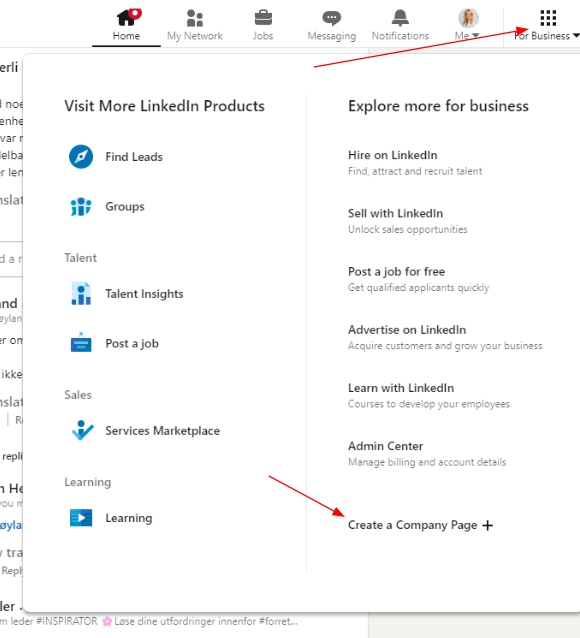The image size is (580, 638).
Task: Open the Learning product link
Action: (129, 518)
